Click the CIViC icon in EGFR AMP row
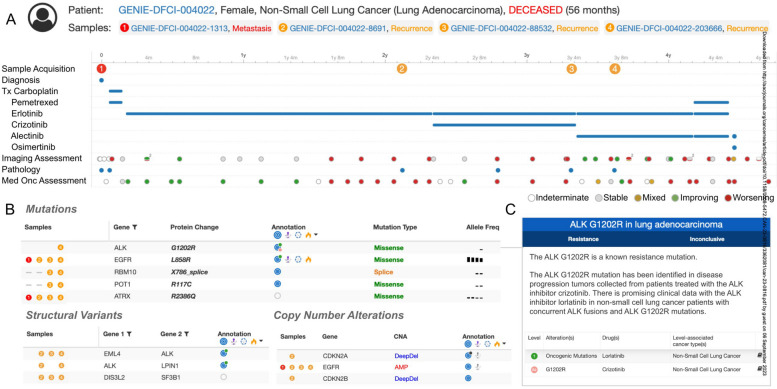Screen dimensions: 777x389 coord(478,367)
